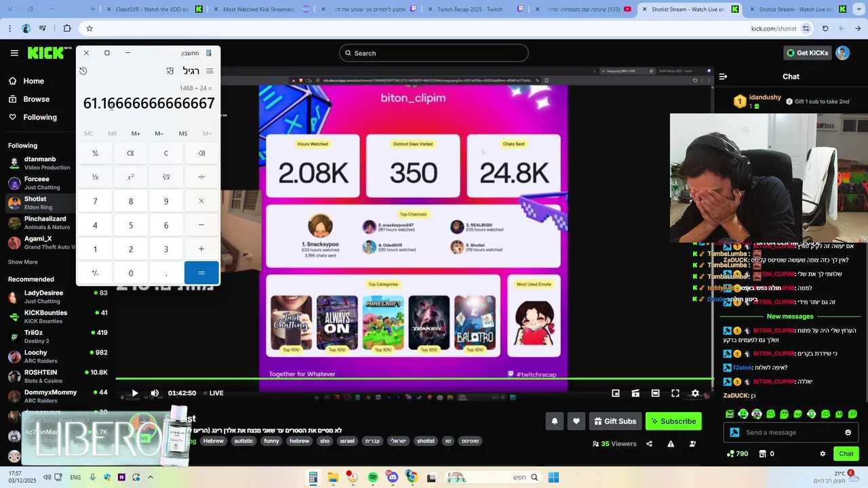Click the CE key in Calculator

(x=131, y=153)
